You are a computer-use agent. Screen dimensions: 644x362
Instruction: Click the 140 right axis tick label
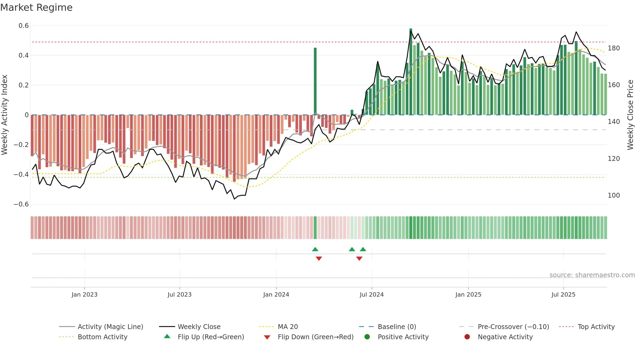click(614, 122)
